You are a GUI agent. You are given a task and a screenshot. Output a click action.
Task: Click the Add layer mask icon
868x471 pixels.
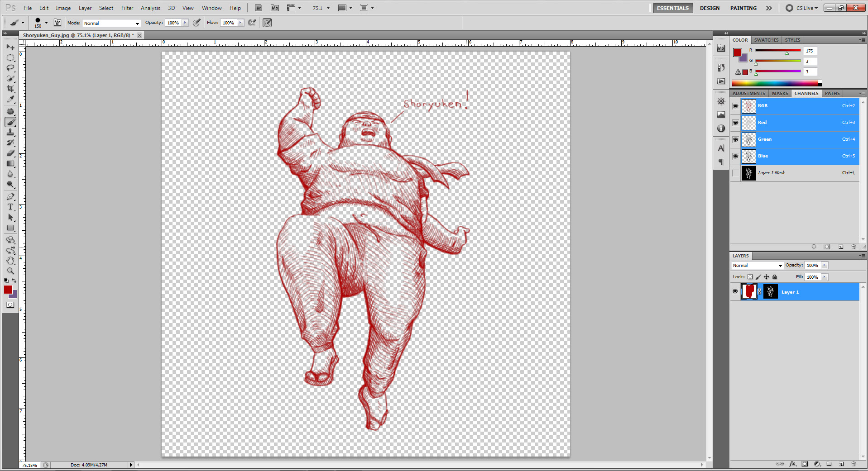click(805, 464)
